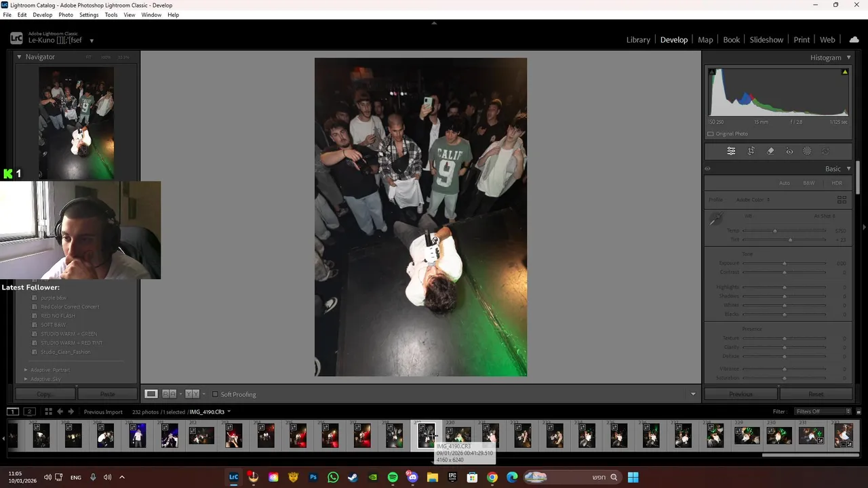
Task: Click the Previous button
Action: tap(741, 394)
